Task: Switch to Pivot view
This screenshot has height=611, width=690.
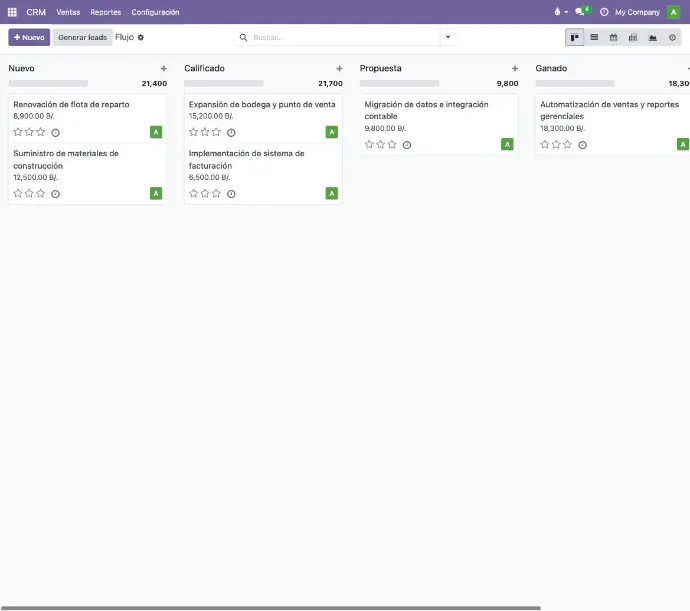Action: [633, 37]
